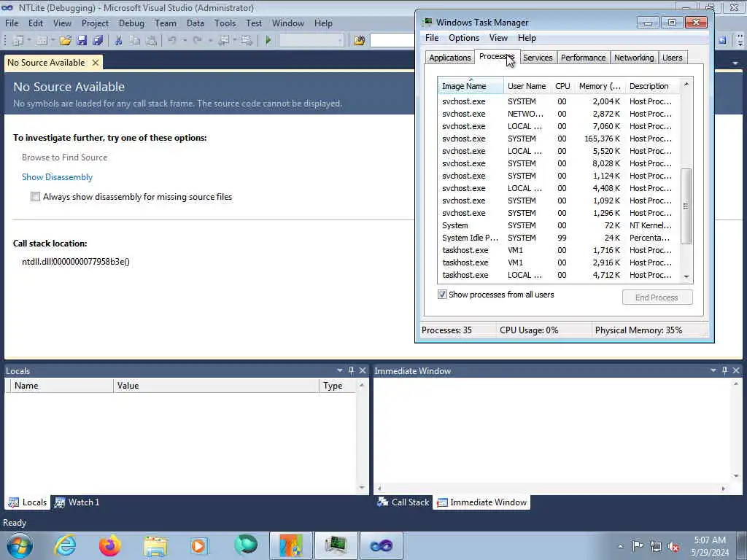Close the Locals panel
The height and width of the screenshot is (560, 747).
click(x=363, y=370)
